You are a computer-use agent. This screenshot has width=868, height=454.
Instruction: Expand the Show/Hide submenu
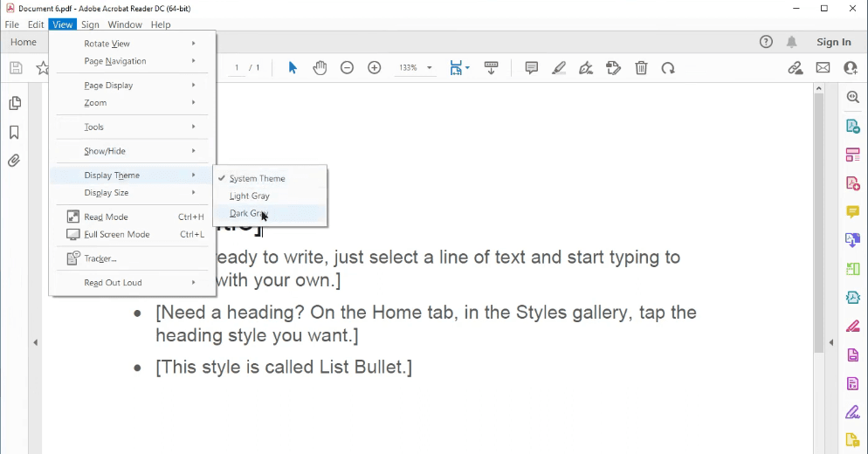pos(133,150)
